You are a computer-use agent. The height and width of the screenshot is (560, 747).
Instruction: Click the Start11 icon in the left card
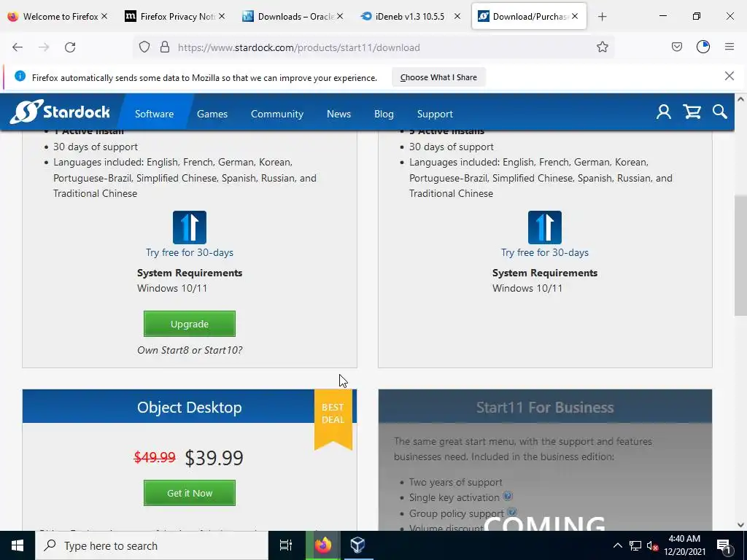click(190, 227)
